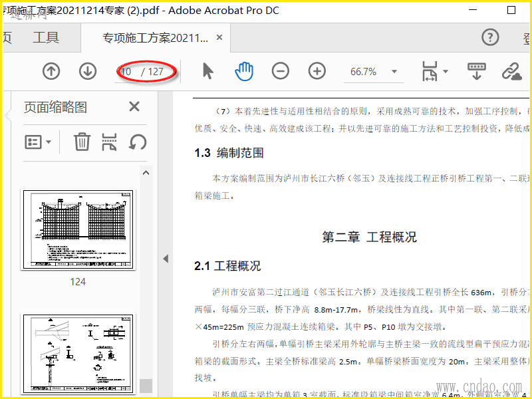The width and height of the screenshot is (532, 399).
Task: Close the 页面缩略图 panel
Action: click(134, 106)
